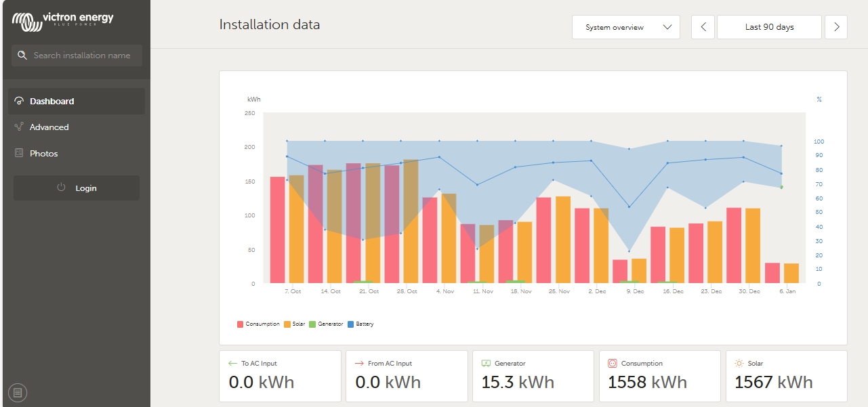Screen dimensions: 868x407
Task: Open the System overview dropdown
Action: pos(625,27)
